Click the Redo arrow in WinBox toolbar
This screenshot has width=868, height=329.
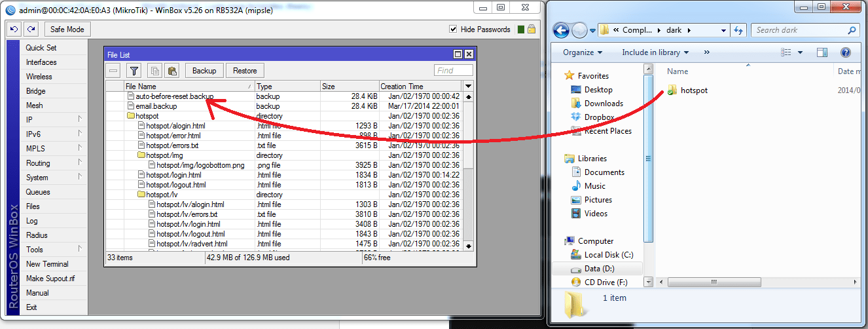coord(31,29)
